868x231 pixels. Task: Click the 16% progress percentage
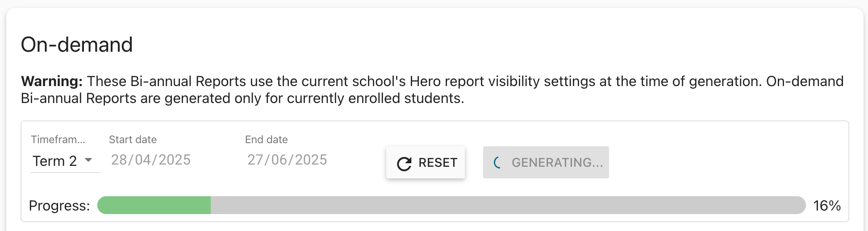827,206
